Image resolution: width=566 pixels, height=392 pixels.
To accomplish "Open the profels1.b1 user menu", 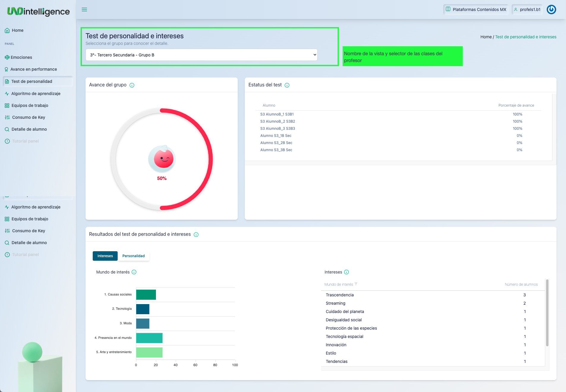I will [527, 10].
